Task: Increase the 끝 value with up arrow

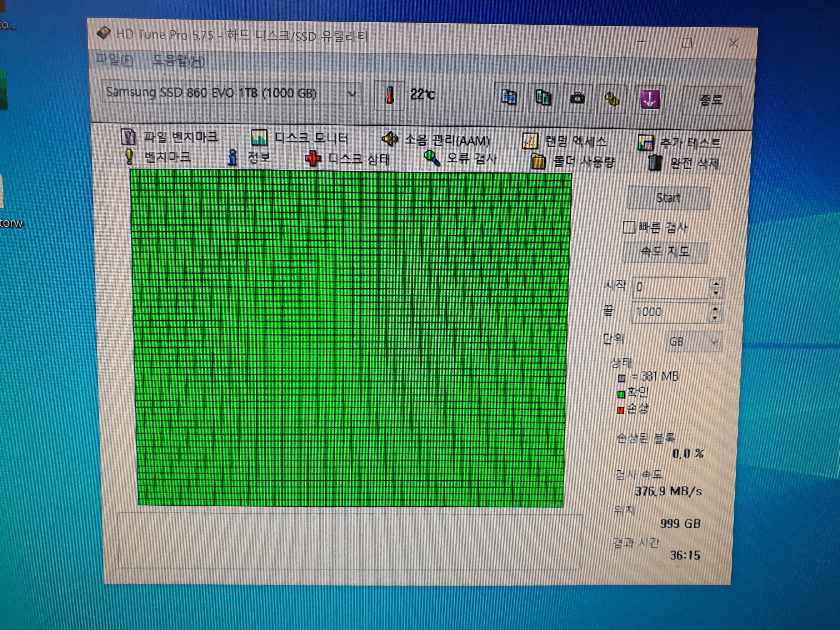Action: (715, 308)
